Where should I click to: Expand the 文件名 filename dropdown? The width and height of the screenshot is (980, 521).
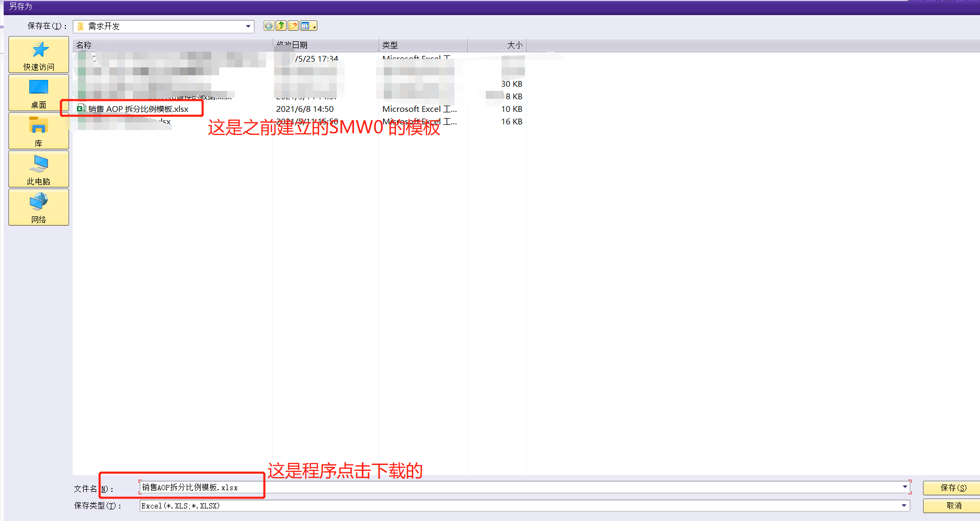coord(904,487)
